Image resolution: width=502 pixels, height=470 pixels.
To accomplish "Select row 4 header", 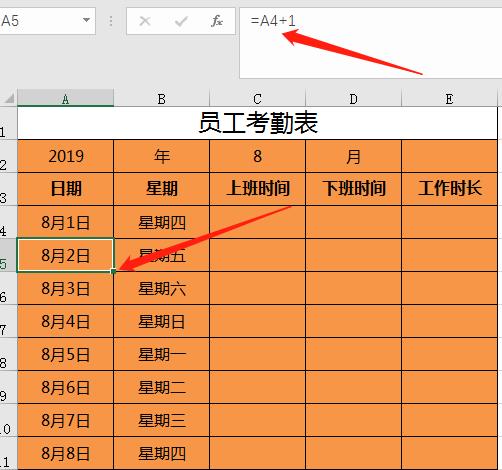I will click(8, 222).
